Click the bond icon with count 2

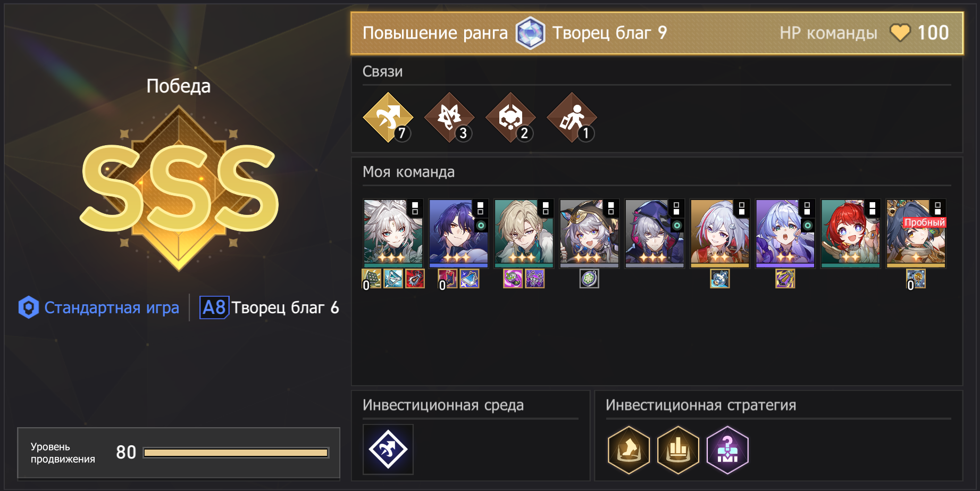[510, 118]
